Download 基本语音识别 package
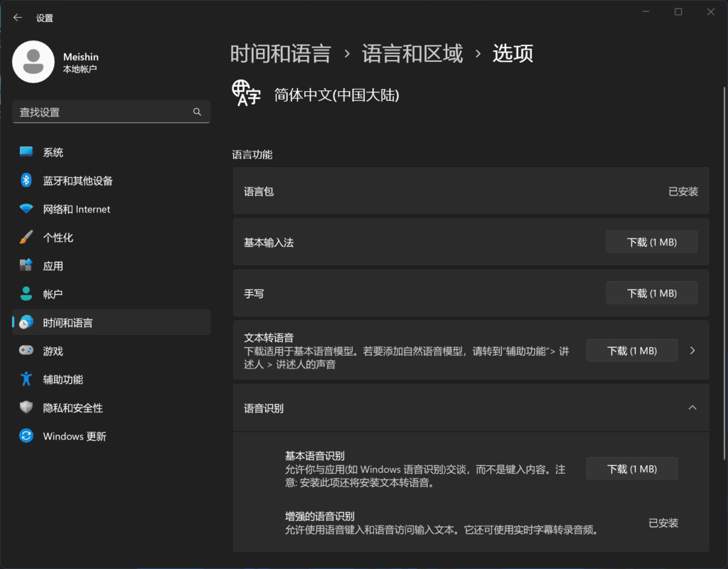 631,468
